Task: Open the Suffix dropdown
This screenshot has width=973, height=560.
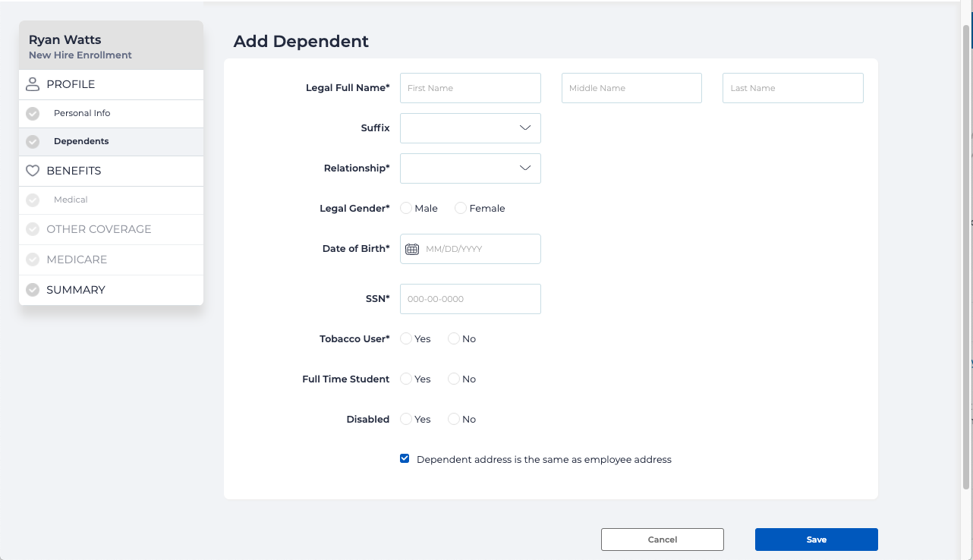Action: [x=470, y=127]
